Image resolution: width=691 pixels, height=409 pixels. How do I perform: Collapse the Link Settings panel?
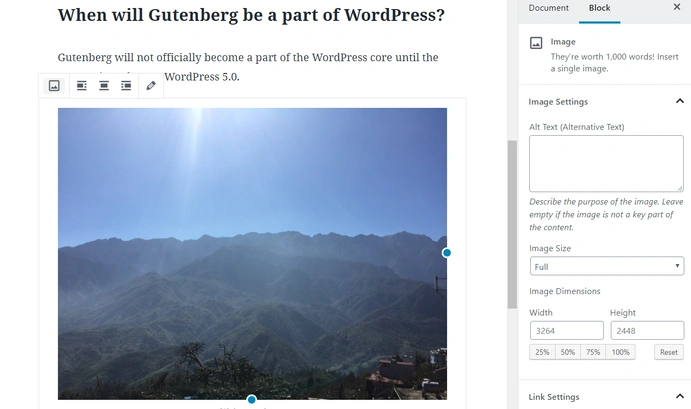click(x=680, y=397)
